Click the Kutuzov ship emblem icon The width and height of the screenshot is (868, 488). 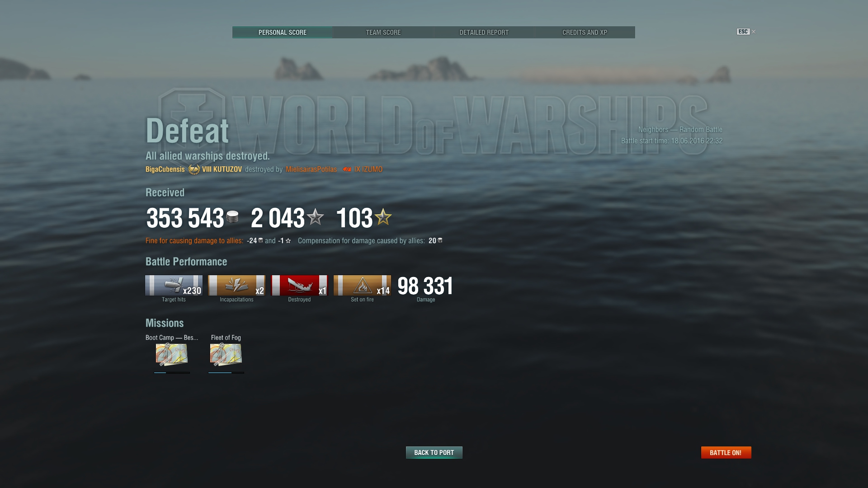194,169
